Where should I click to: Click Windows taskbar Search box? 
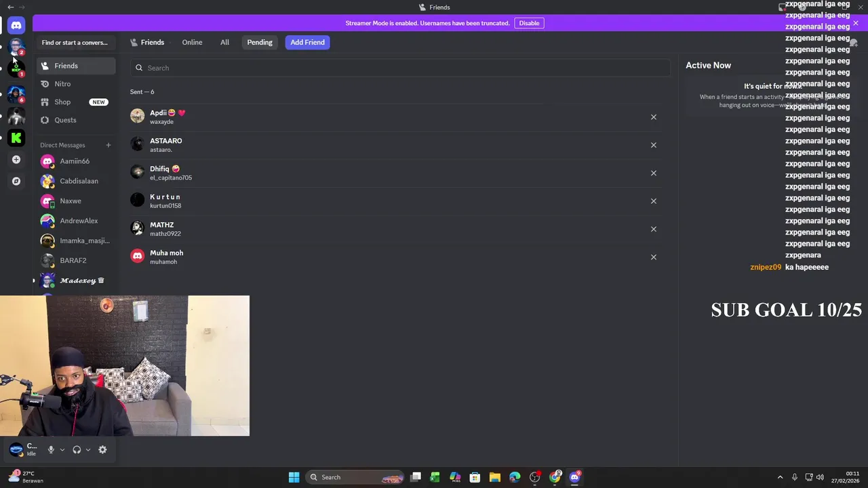355,477
